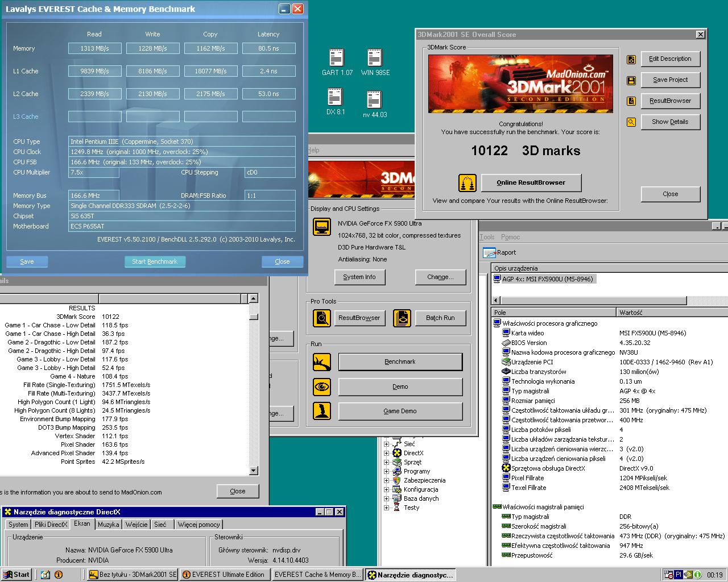Click Testy hourglass icon in tree
This screenshot has width=728, height=582.
[397, 508]
